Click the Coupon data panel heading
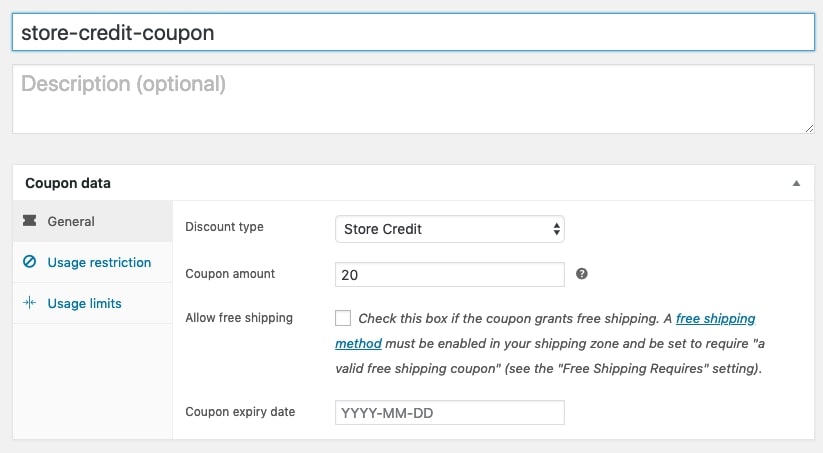823x453 pixels. (68, 183)
